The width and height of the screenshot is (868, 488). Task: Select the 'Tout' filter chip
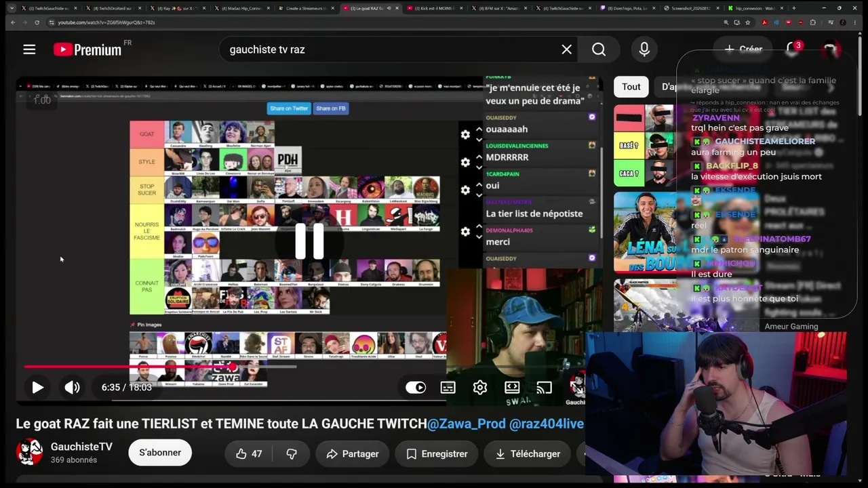tap(631, 87)
